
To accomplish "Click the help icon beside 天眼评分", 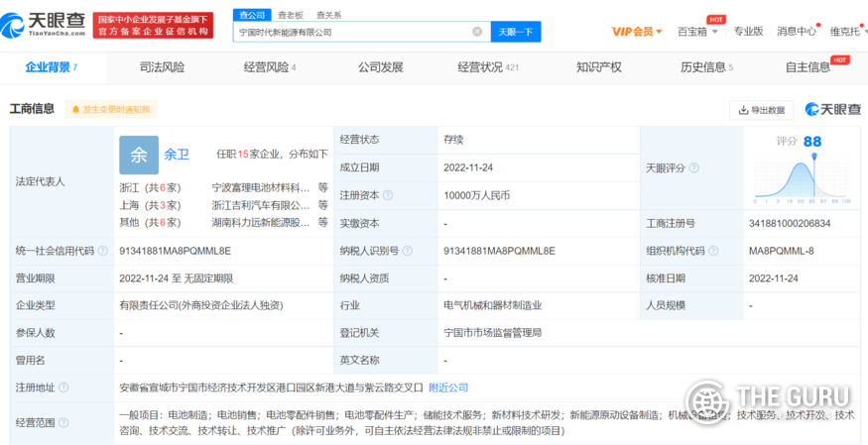I will coord(693,167).
